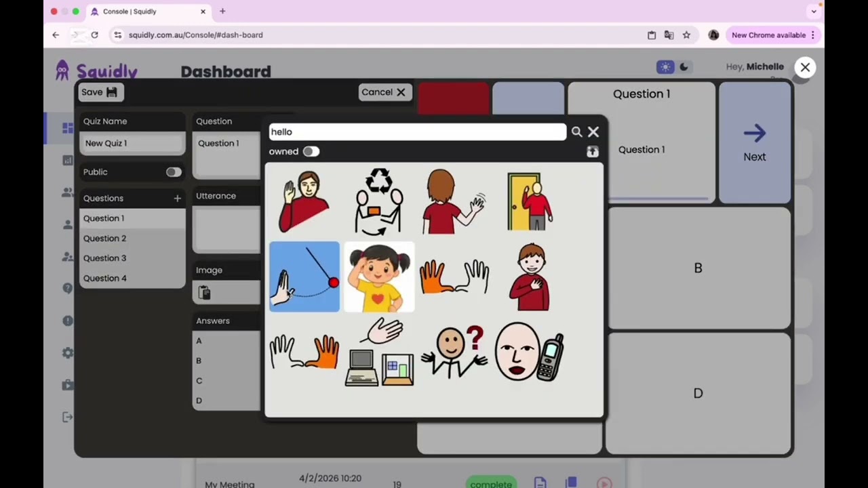Open a new browser tab
Viewport: 868px width, 488px height.
[x=222, y=12]
